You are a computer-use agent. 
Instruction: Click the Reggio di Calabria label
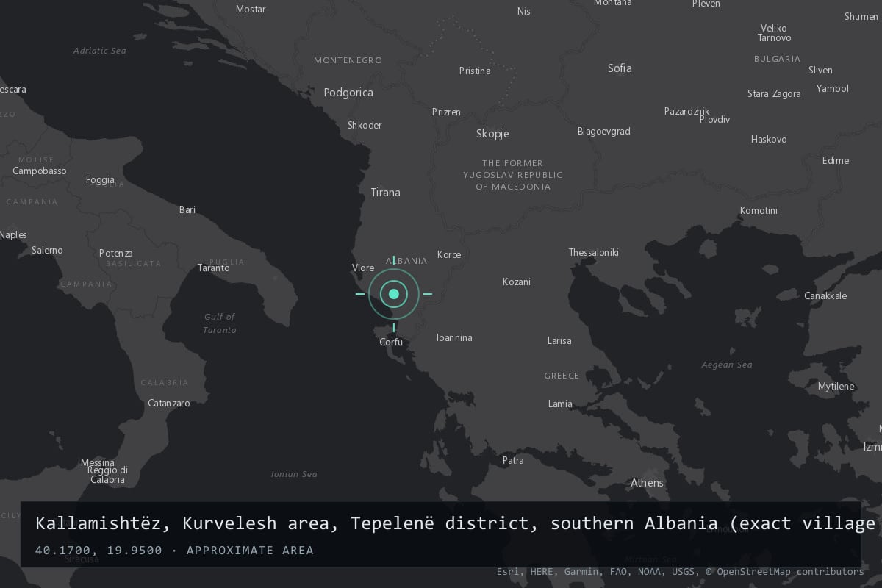coord(107,475)
